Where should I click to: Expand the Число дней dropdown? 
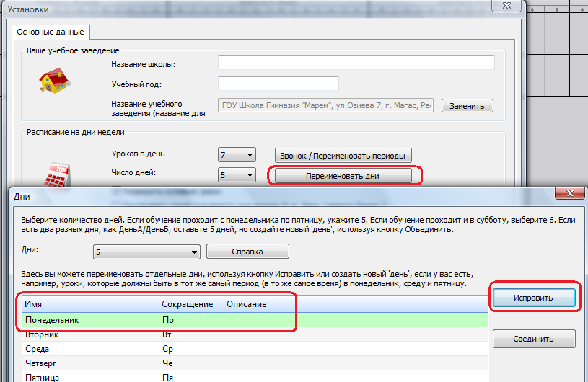pos(237,175)
